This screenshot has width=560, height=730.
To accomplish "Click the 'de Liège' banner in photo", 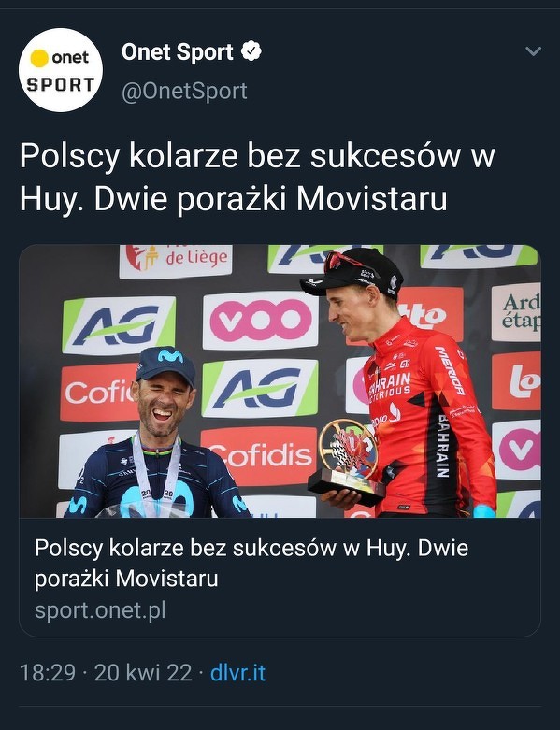I will [x=176, y=261].
